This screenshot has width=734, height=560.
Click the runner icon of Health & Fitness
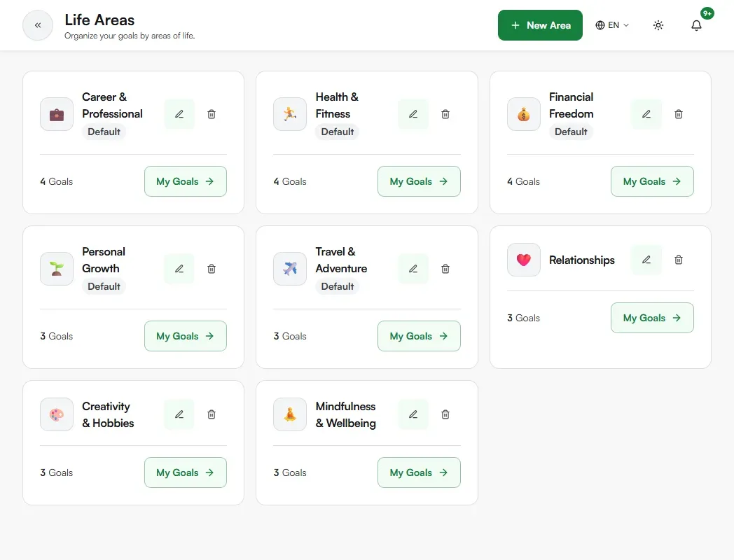tap(290, 114)
